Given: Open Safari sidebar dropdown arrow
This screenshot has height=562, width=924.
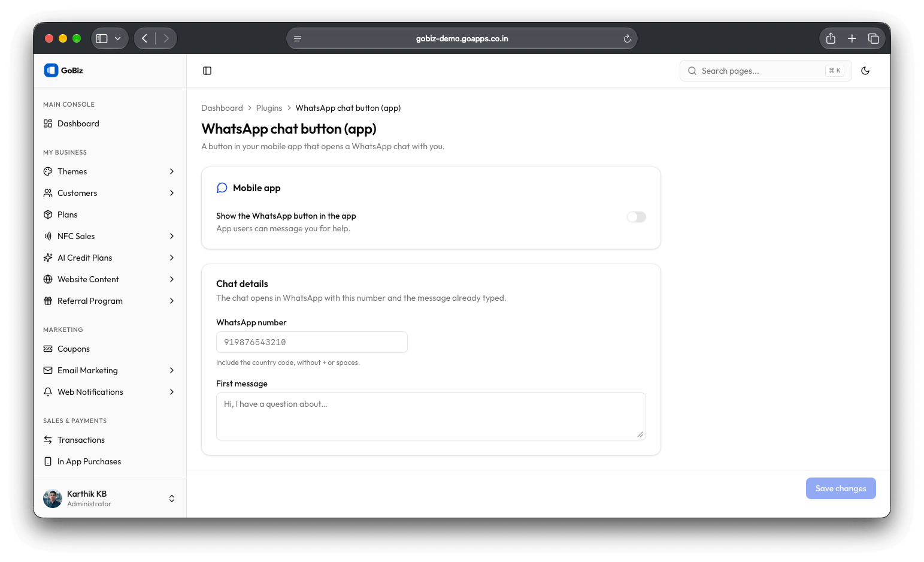Looking at the screenshot, I should (118, 38).
